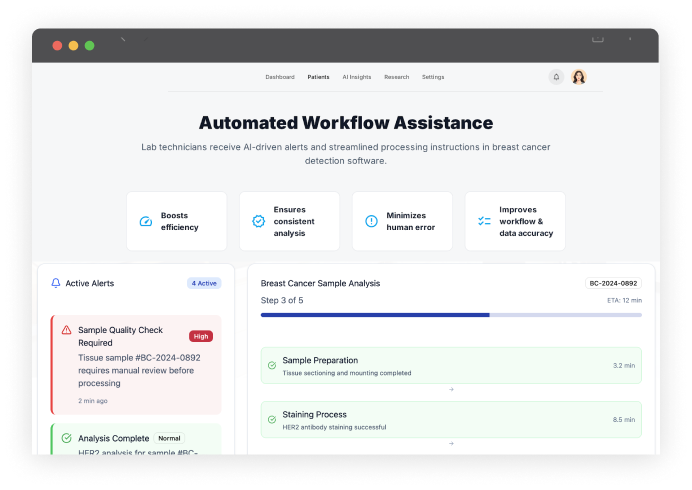Open the Research nav item
The width and height of the screenshot is (692, 490).
396,77
